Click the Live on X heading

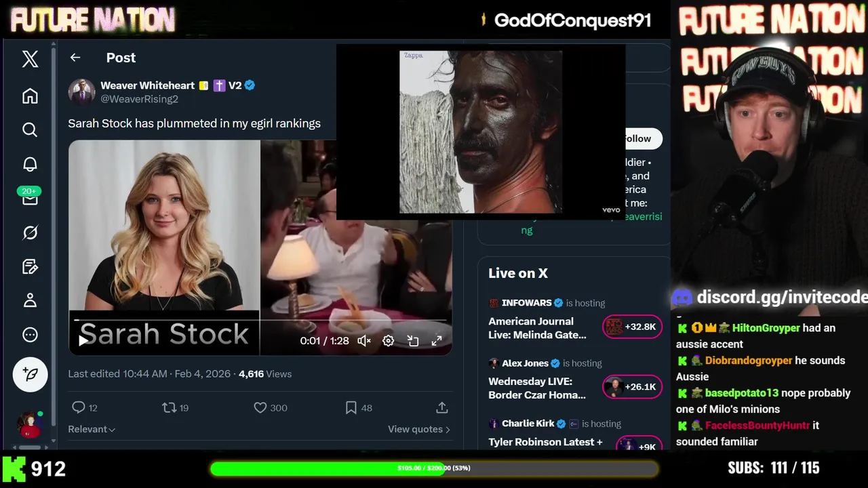(x=518, y=273)
